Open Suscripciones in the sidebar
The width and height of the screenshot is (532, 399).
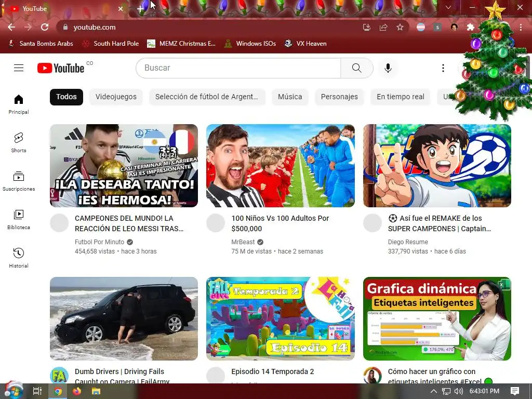(19, 181)
